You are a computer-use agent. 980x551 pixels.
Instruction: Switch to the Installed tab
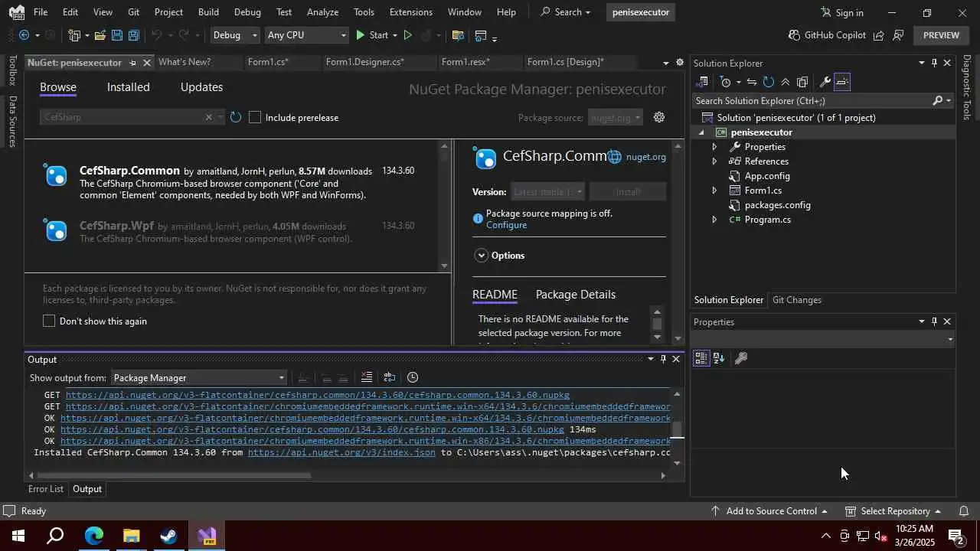click(128, 87)
